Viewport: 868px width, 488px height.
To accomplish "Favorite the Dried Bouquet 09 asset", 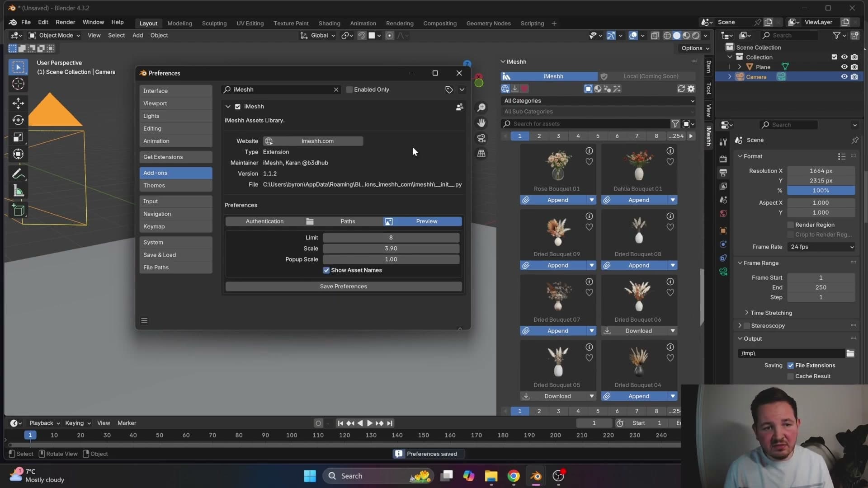I will [x=589, y=227].
